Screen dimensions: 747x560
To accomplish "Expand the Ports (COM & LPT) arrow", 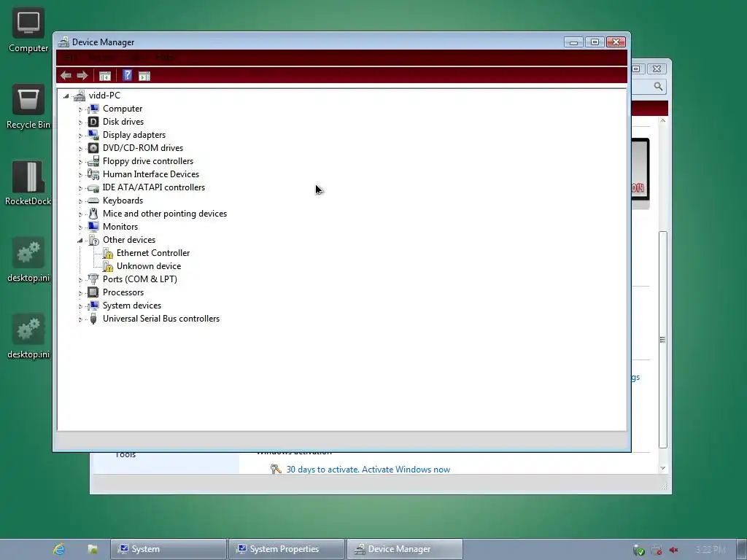I will tap(80, 280).
